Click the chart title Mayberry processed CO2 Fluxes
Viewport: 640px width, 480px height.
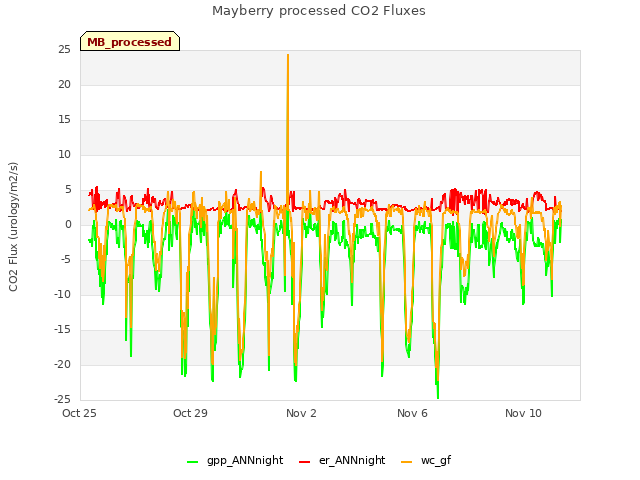319,11
